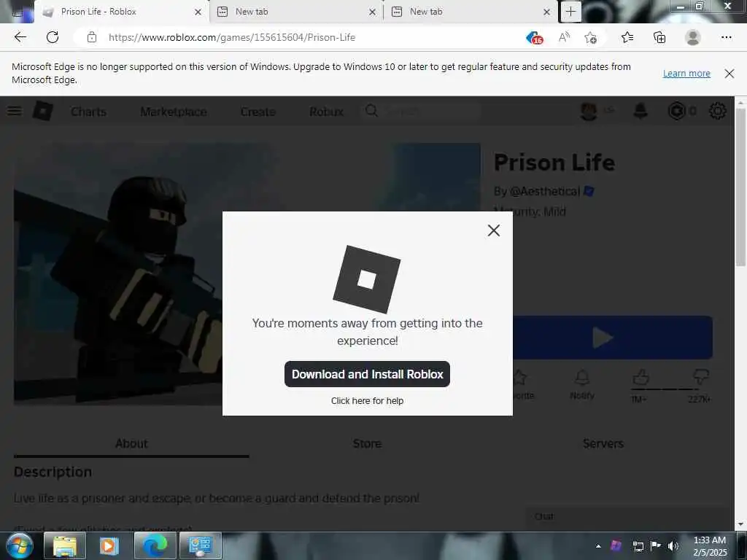Click the network tray icon
Viewport: 747px width, 560px height.
coord(638,546)
